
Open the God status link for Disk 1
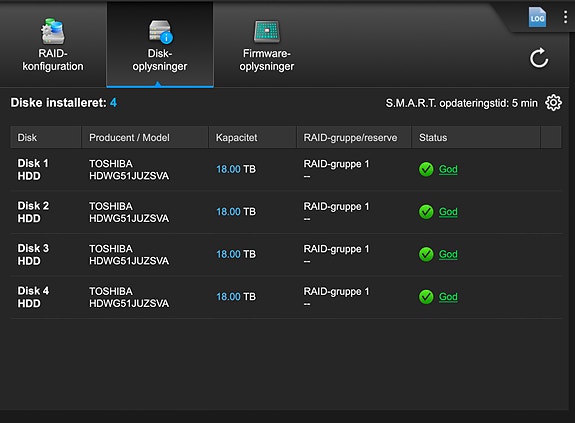[448, 169]
